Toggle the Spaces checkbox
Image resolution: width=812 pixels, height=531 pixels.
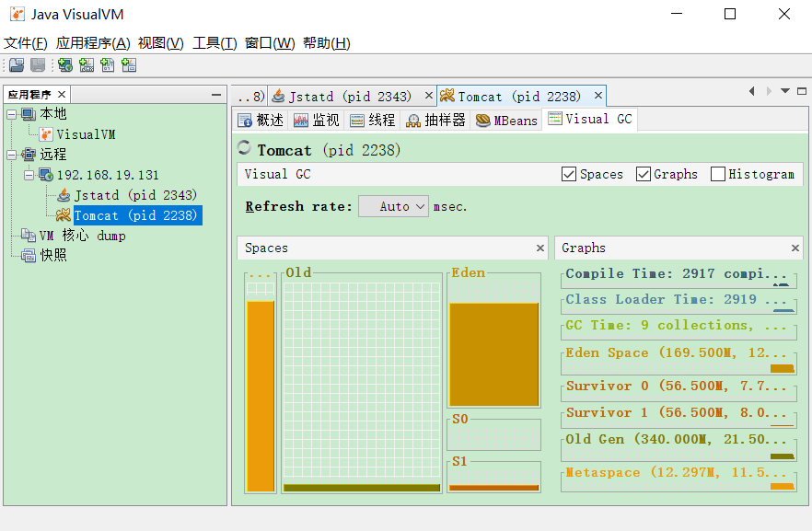(569, 174)
